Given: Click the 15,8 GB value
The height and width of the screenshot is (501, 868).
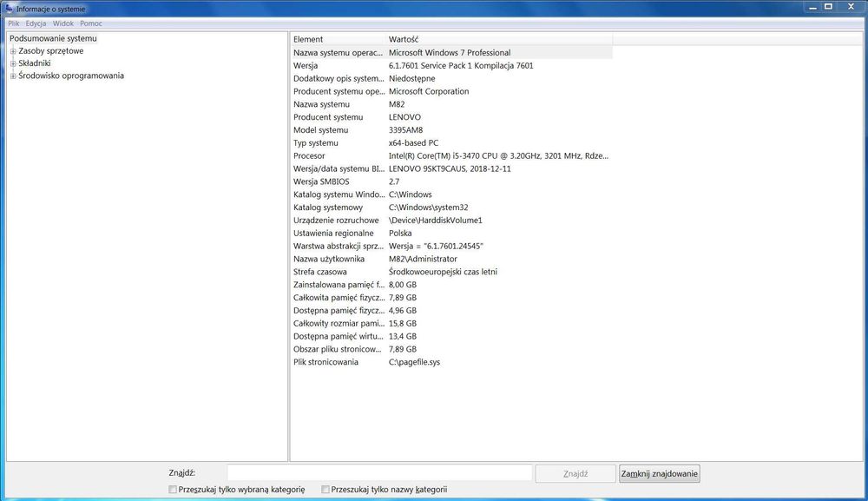Looking at the screenshot, I should (x=403, y=323).
